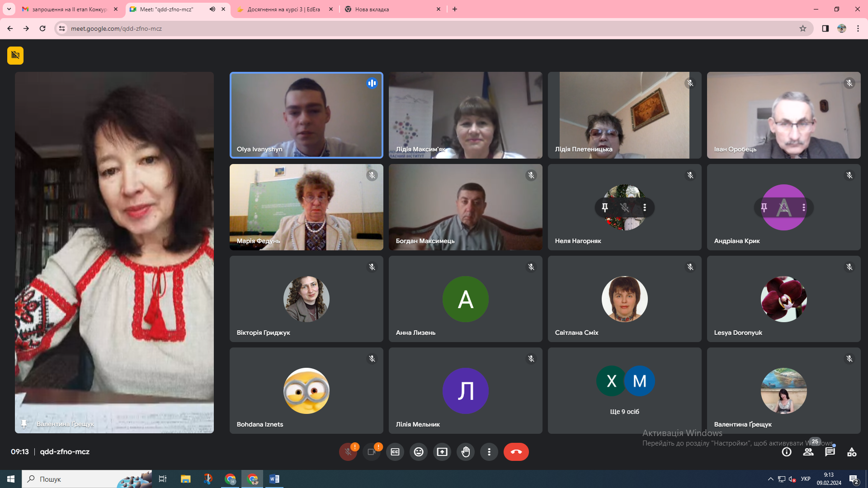868x488 pixels.
Task: Toggle camera on or off
Action: (372, 452)
